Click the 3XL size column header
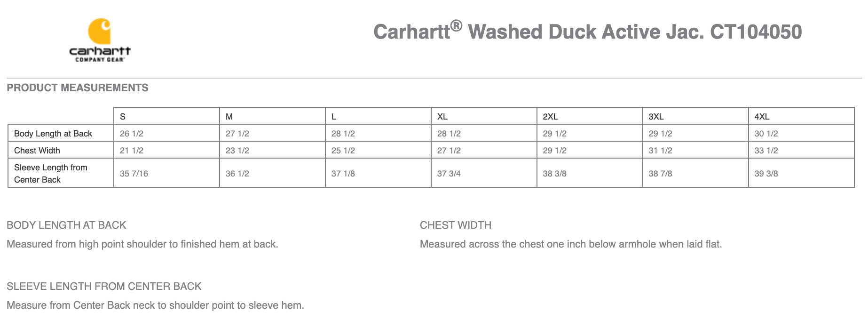 click(x=656, y=117)
